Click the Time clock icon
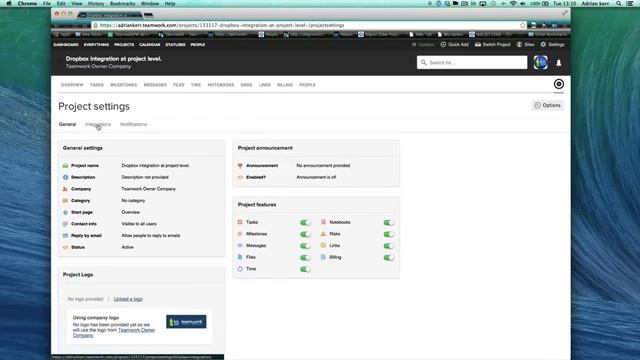 pos(240,269)
